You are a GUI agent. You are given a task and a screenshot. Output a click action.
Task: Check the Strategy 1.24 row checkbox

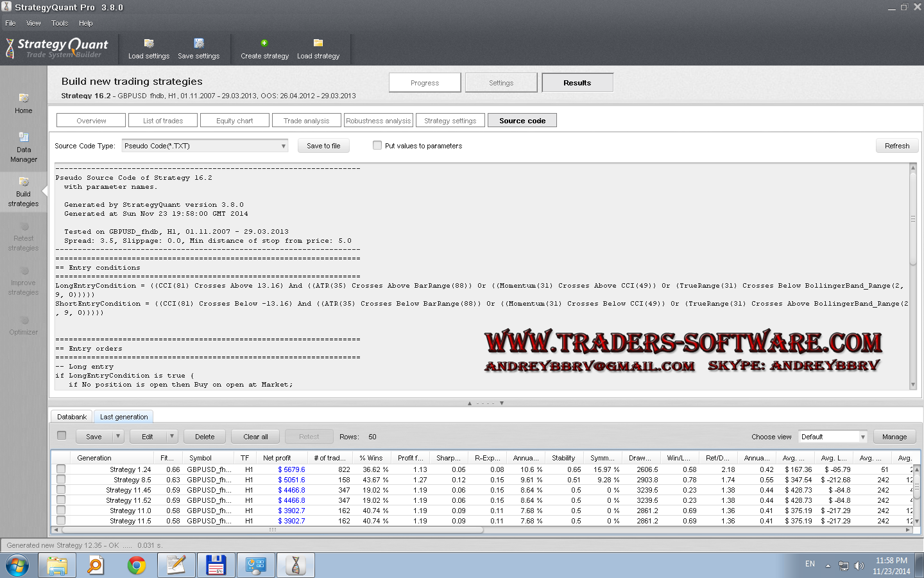(61, 469)
